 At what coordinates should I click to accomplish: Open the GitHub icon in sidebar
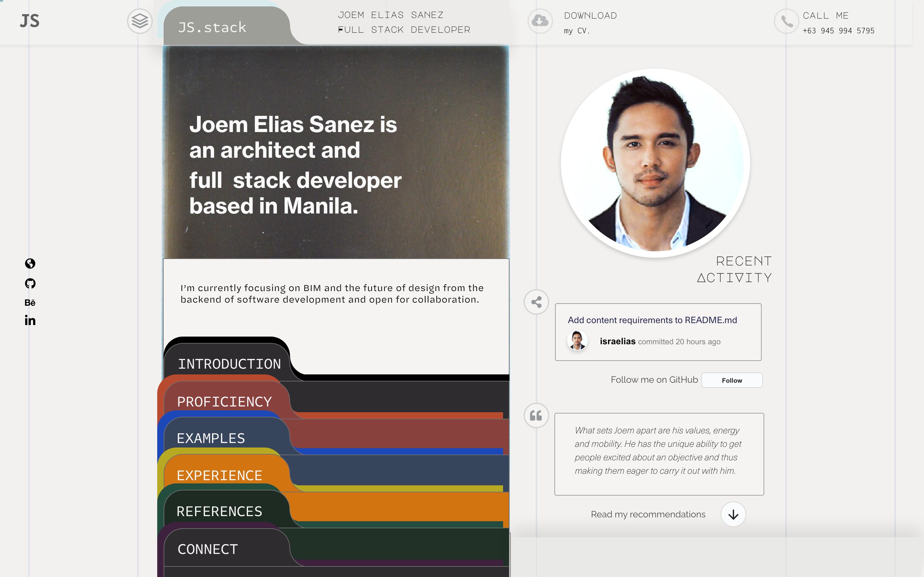pyautogui.click(x=30, y=284)
